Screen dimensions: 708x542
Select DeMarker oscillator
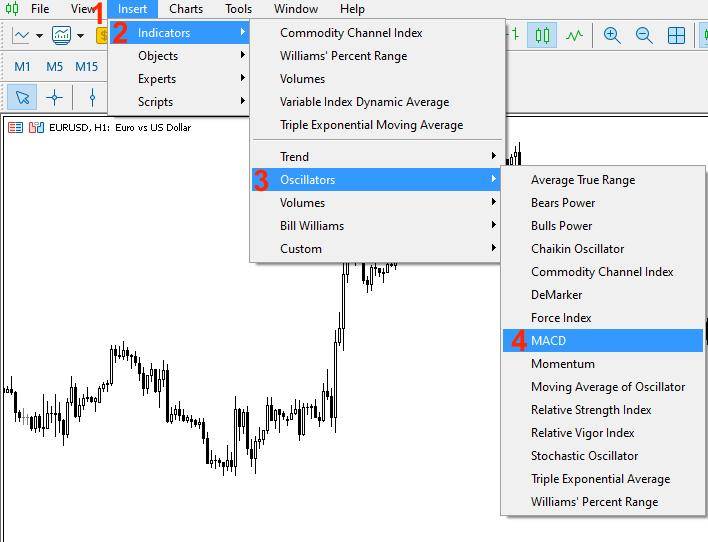603,295
